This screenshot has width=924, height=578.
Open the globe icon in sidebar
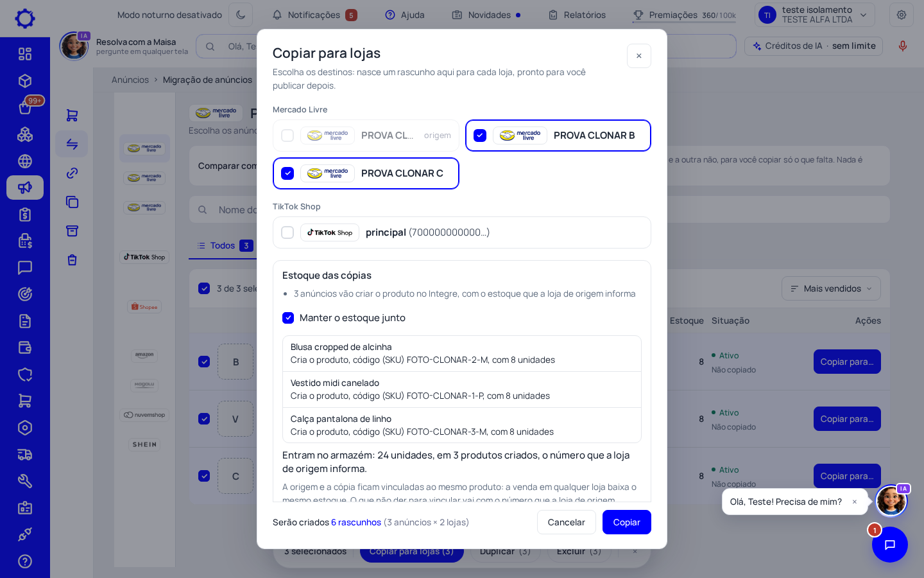[25, 161]
